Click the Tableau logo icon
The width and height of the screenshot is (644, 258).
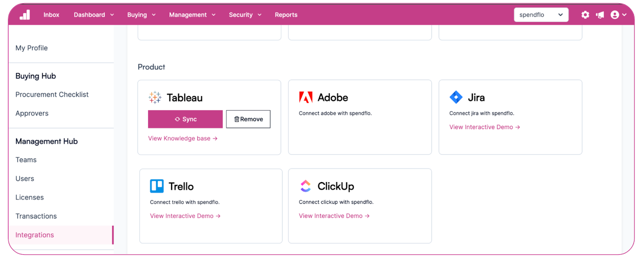click(x=155, y=98)
